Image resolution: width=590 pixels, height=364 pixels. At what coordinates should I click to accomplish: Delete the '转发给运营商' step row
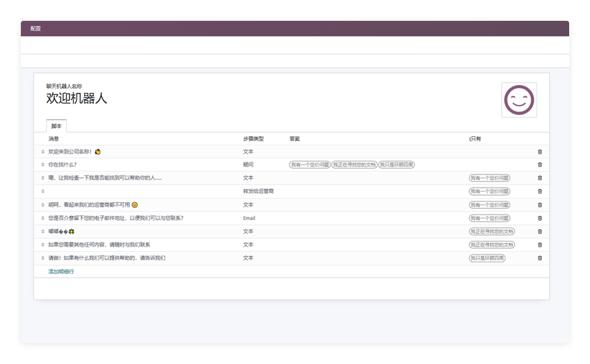click(x=540, y=191)
